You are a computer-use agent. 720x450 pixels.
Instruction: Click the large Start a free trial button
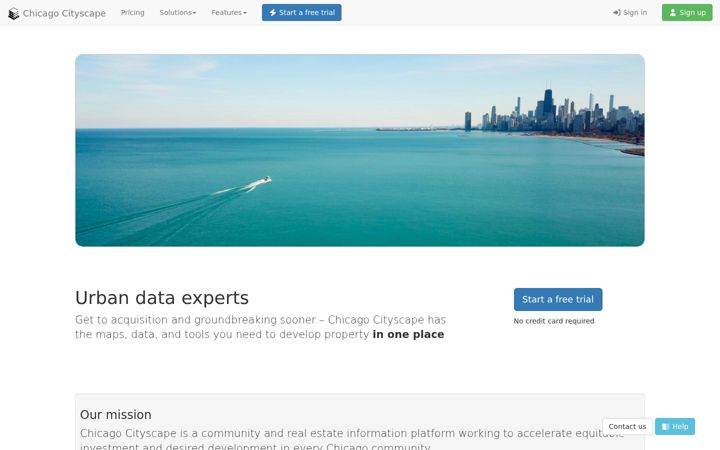(x=558, y=299)
